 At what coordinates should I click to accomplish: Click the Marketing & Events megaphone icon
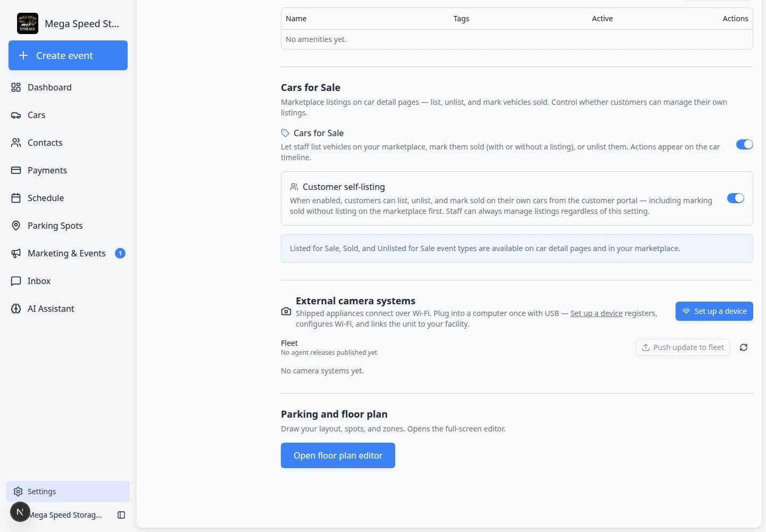16,253
